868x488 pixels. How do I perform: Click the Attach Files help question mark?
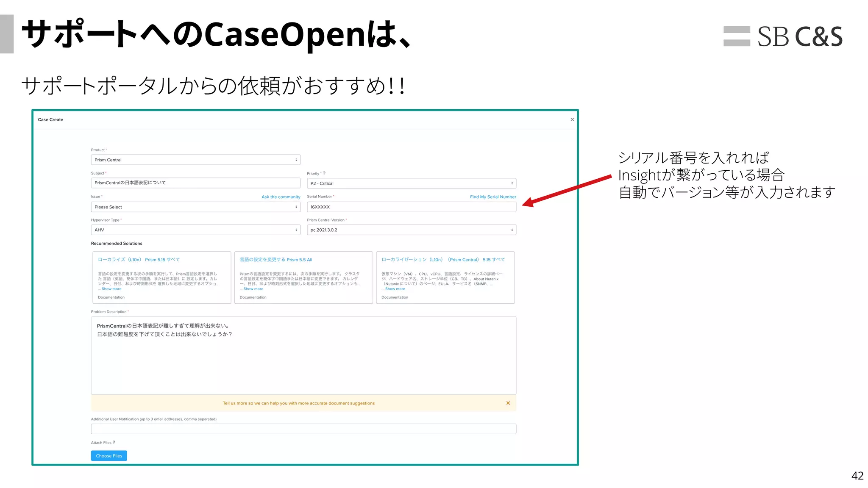pyautogui.click(x=114, y=443)
